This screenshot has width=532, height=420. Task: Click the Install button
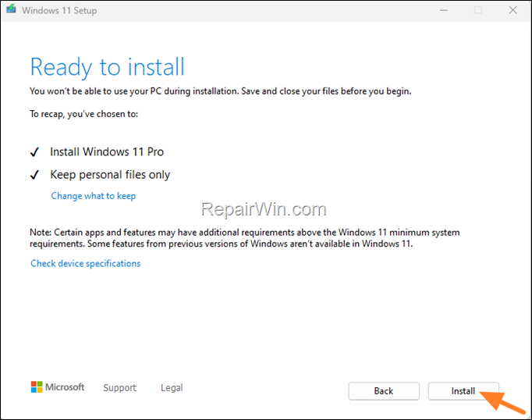[x=463, y=391]
